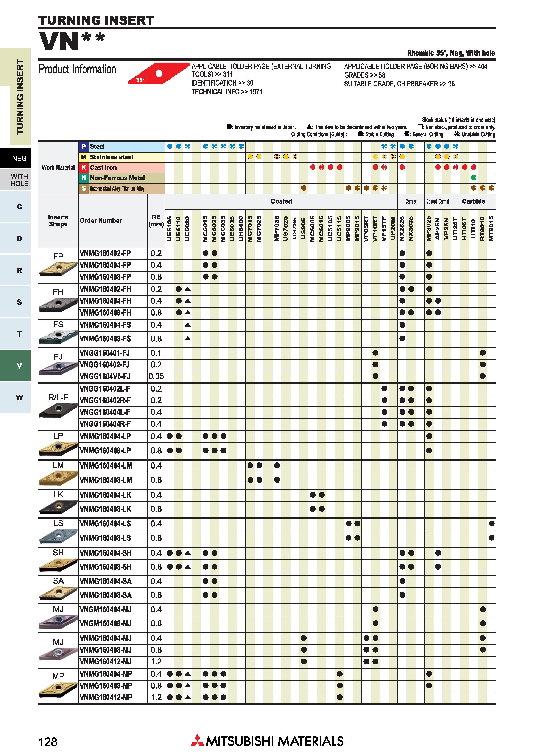The height and width of the screenshot is (756, 534).
Task: Select the MJ insert image beside VNMG160408-MJ
Action: coord(58,654)
